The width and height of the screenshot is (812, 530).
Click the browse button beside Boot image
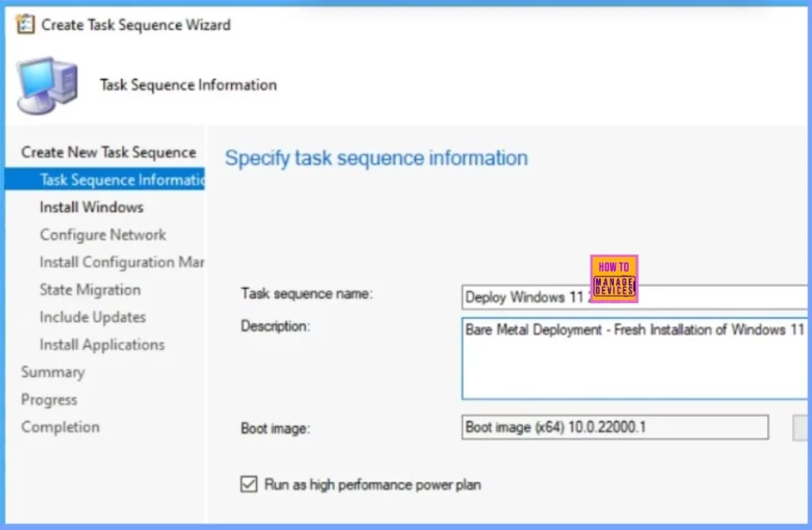(x=800, y=428)
